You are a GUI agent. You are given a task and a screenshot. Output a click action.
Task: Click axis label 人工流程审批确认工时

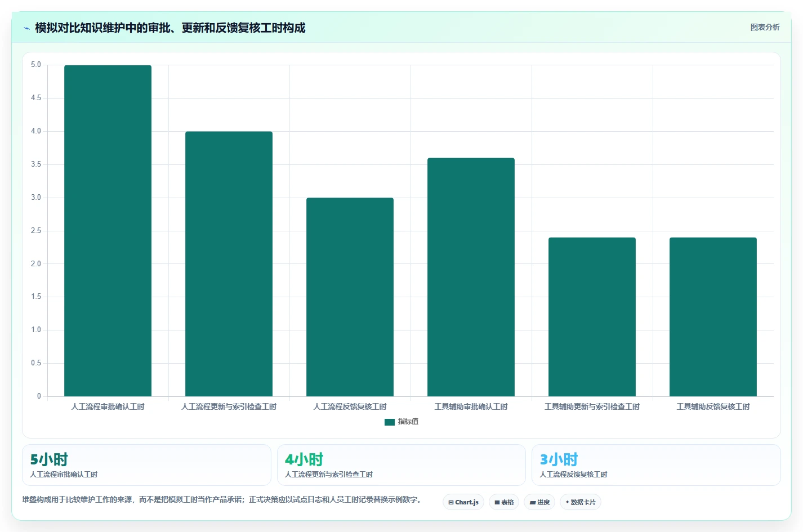pyautogui.click(x=108, y=406)
